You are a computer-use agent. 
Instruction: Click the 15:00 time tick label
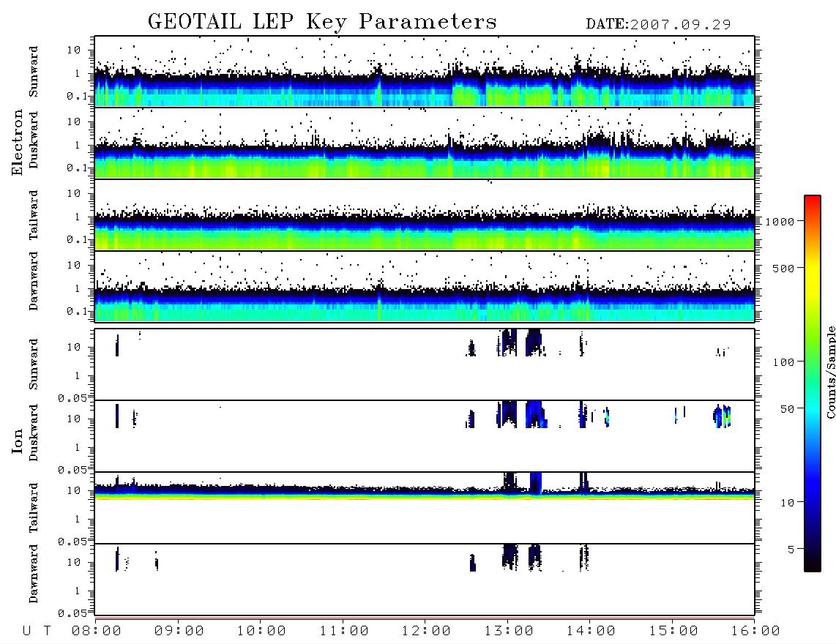coord(673,632)
